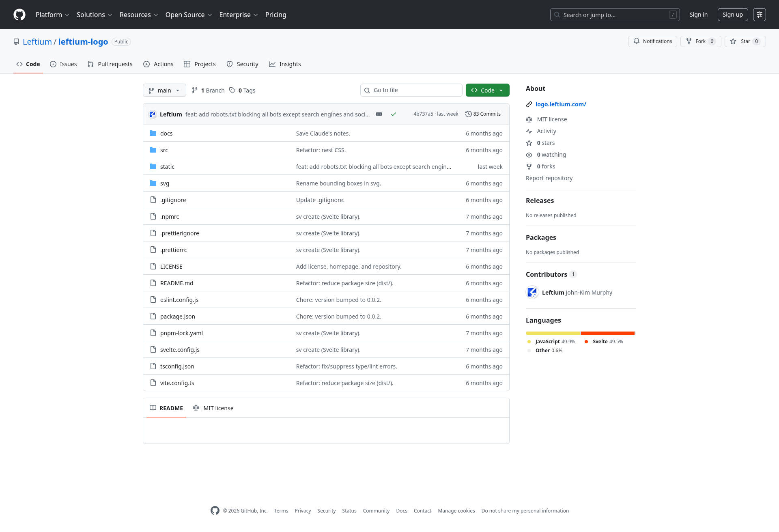Expand the commit message ellipsis icon
779x532 pixels.
click(379, 114)
